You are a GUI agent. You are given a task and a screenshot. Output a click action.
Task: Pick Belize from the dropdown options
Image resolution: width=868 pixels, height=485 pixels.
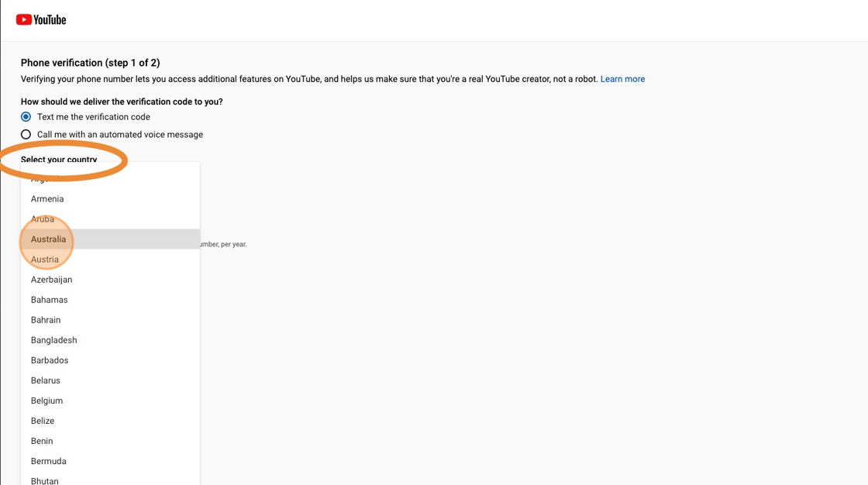(110, 421)
